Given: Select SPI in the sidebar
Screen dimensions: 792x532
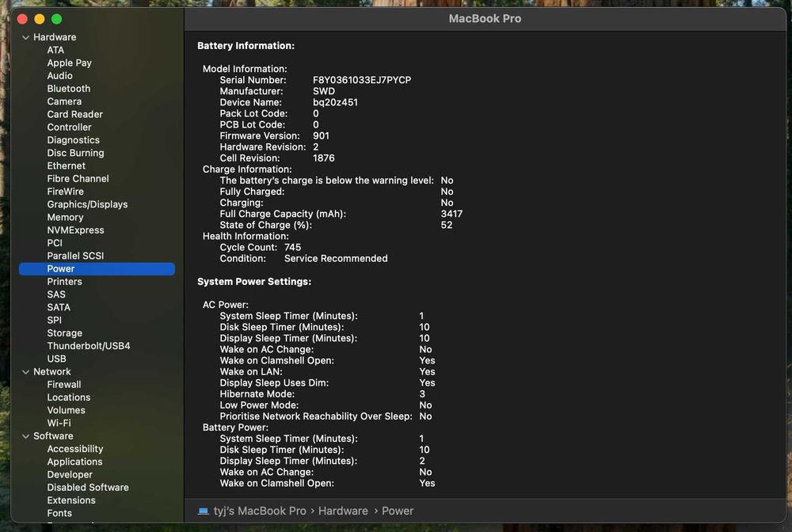Looking at the screenshot, I should (54, 320).
